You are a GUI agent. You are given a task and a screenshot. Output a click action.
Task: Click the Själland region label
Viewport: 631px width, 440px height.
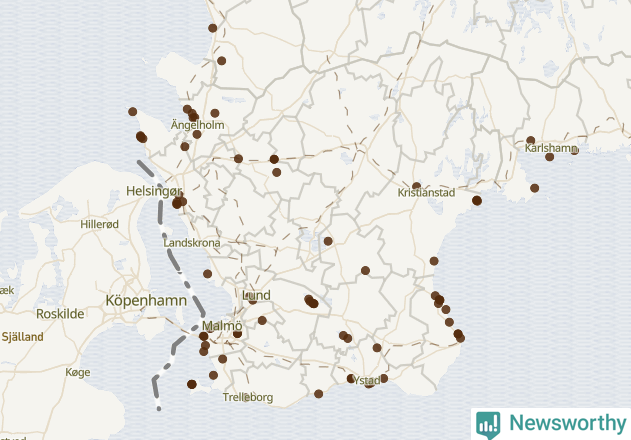pos(23,337)
